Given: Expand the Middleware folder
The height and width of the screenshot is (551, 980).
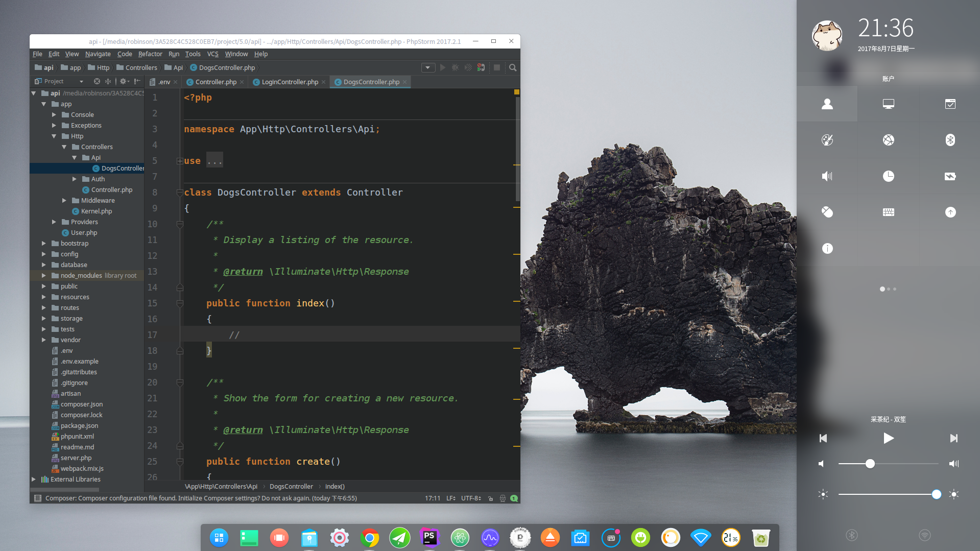Looking at the screenshot, I should (64, 201).
